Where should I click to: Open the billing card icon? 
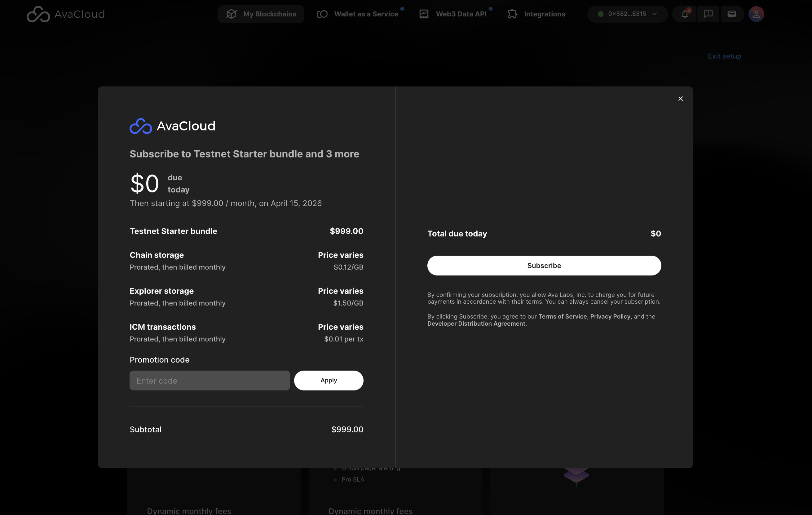pyautogui.click(x=731, y=14)
